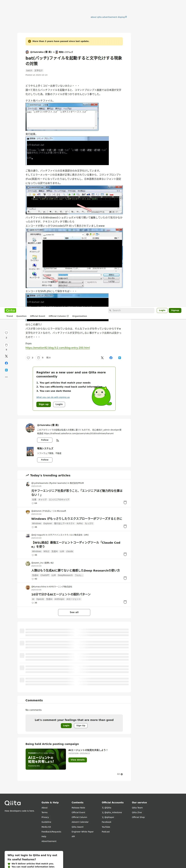Click the stock icon in left sidebar
Image resolution: width=186 pixels, height=868 pixels.
6,345
